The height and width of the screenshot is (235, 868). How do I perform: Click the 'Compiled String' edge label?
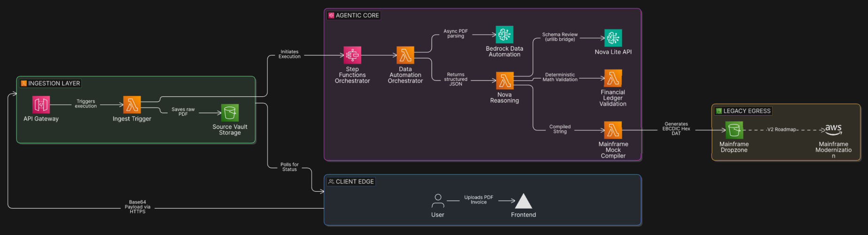[x=560, y=129]
